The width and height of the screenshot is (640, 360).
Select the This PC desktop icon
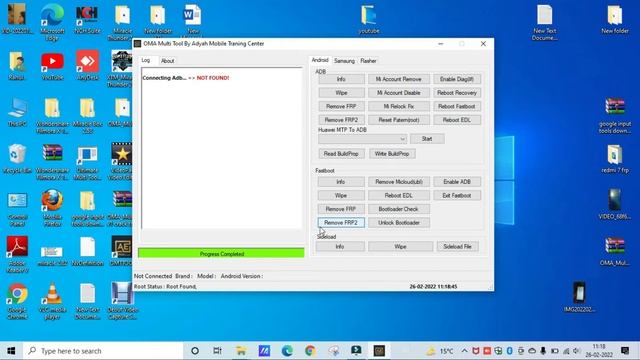click(17, 112)
